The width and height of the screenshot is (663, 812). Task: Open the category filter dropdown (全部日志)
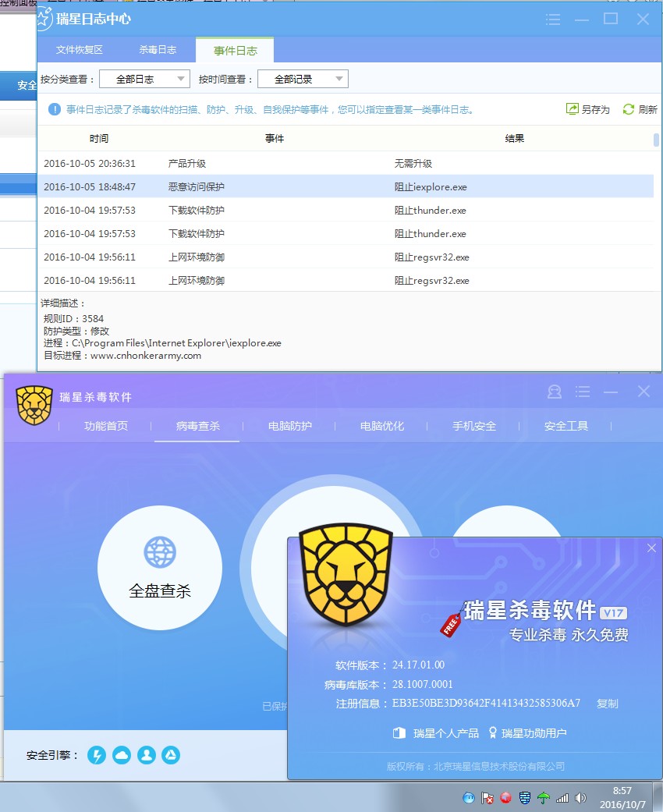click(144, 79)
